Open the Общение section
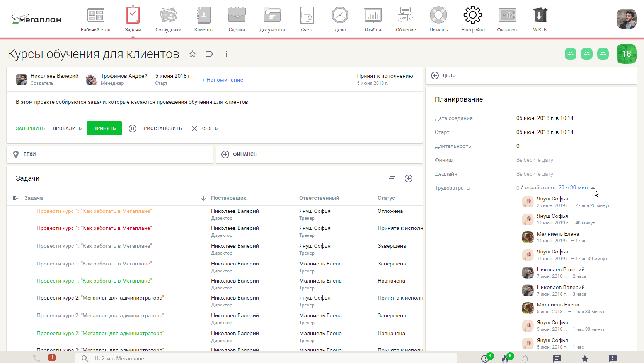 [405, 19]
